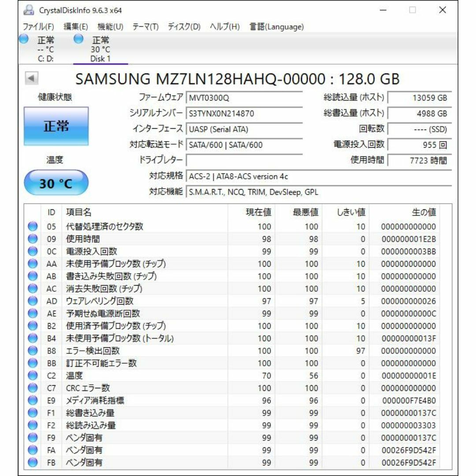Click the CrystalDiskInfo title bar icon

(29, 10)
